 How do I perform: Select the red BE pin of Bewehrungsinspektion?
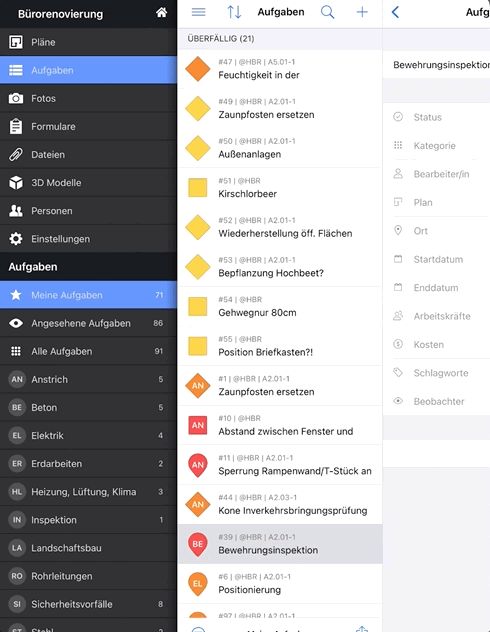click(197, 544)
